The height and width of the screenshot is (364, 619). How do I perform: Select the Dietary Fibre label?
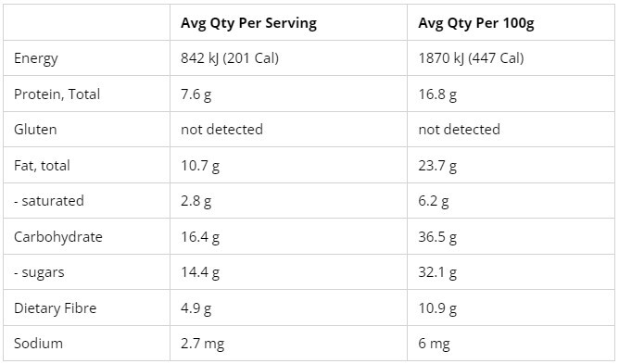56,308
